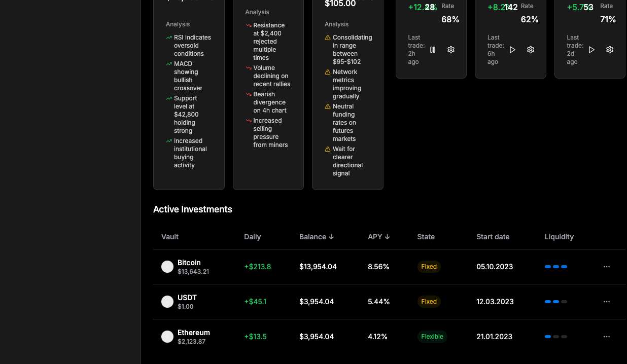
Task: Start the bot with 62% rate
Action: pyautogui.click(x=512, y=50)
